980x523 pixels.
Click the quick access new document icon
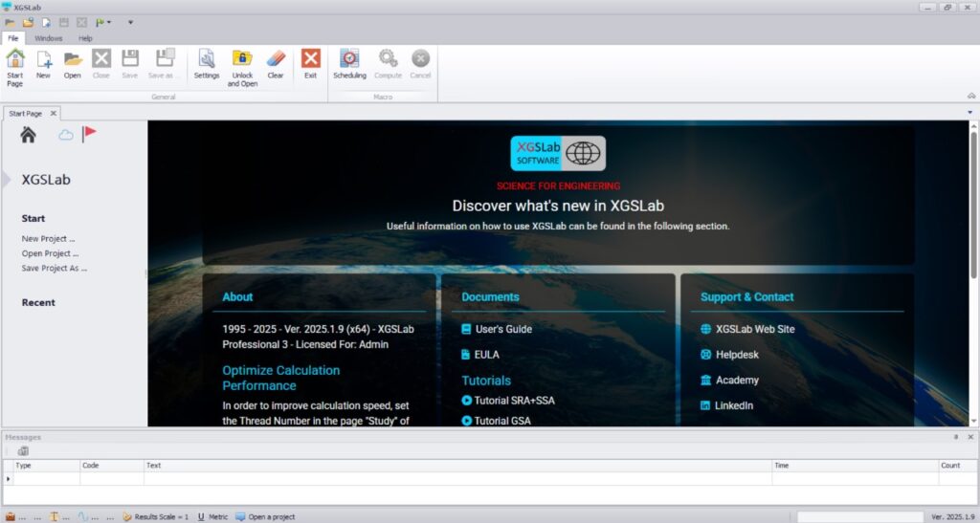coord(46,22)
